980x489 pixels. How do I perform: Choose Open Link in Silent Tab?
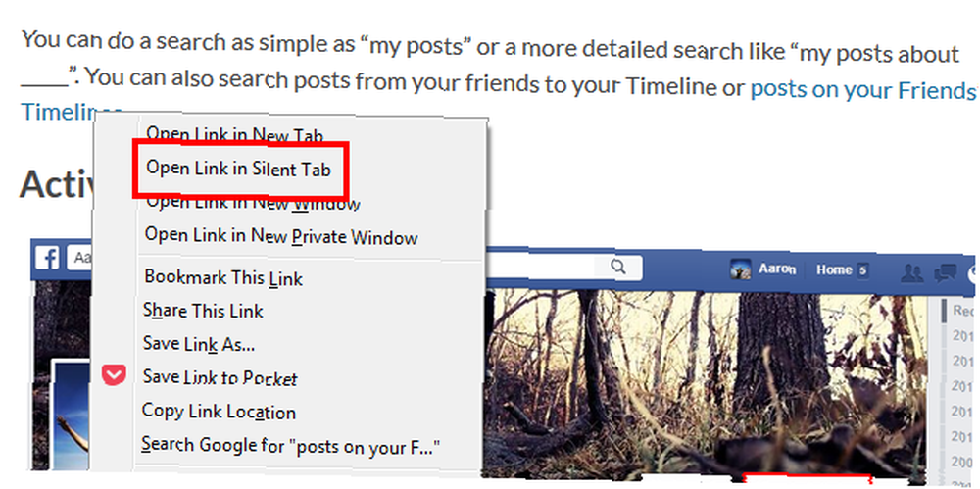(x=238, y=169)
